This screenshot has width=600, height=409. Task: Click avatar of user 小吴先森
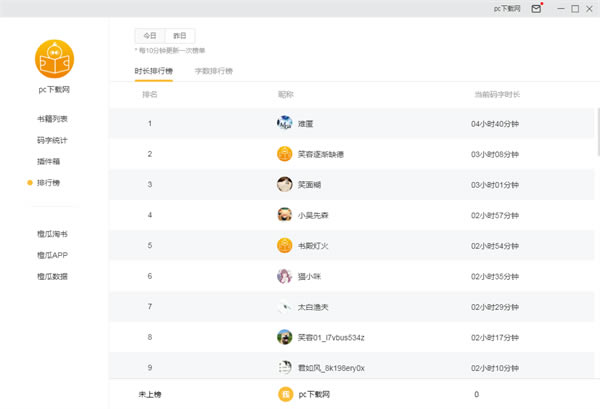coord(284,214)
